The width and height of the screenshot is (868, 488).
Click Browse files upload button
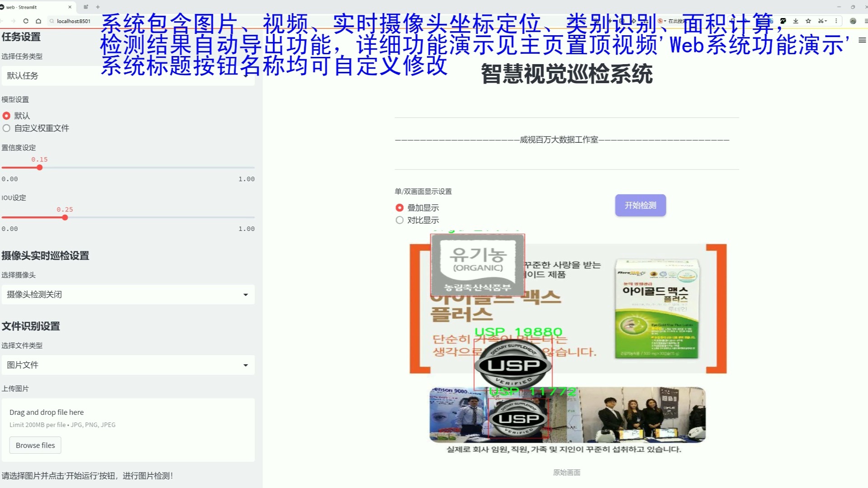[x=35, y=446]
